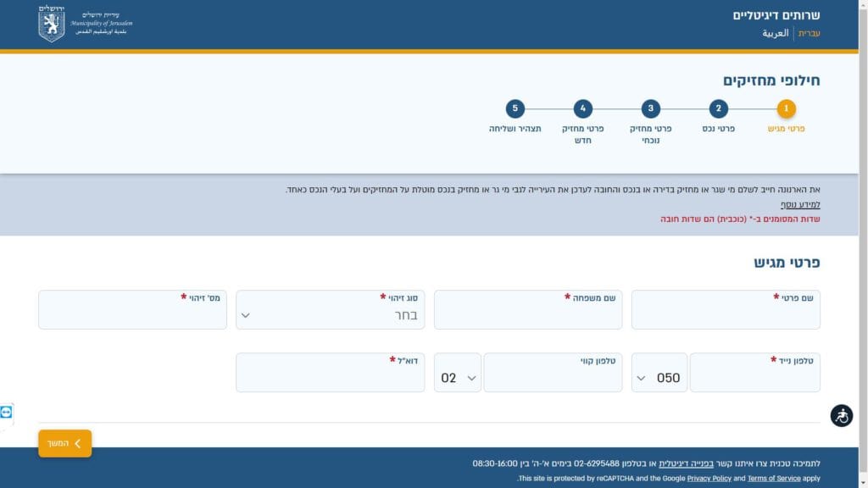
Task: Open the Google Privacy Policy link
Action: coord(709,479)
